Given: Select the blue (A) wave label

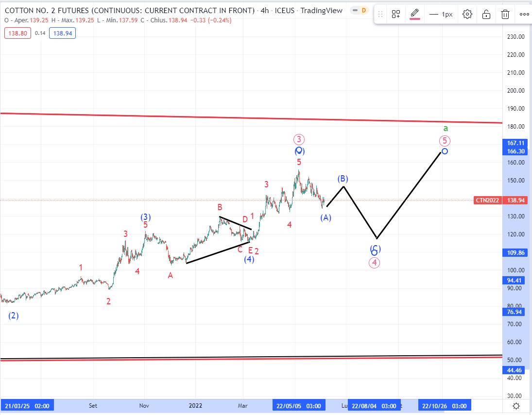Looking at the screenshot, I should 326,217.
